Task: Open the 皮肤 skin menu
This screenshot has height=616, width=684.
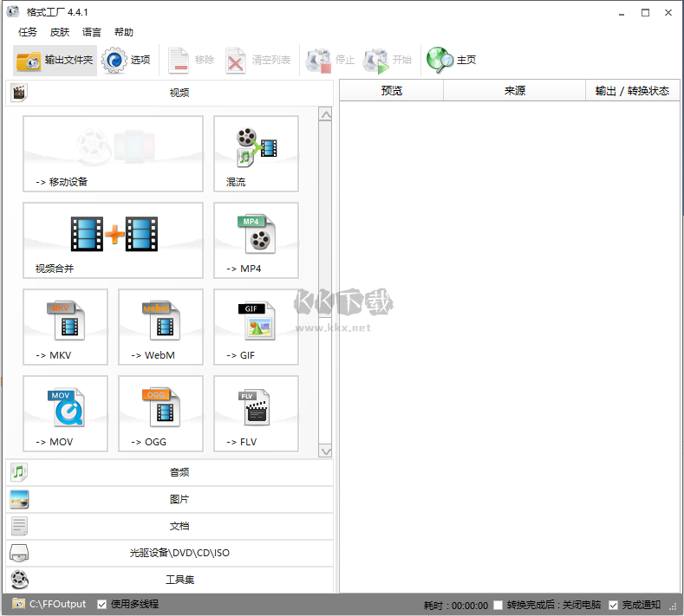Action: [60, 32]
